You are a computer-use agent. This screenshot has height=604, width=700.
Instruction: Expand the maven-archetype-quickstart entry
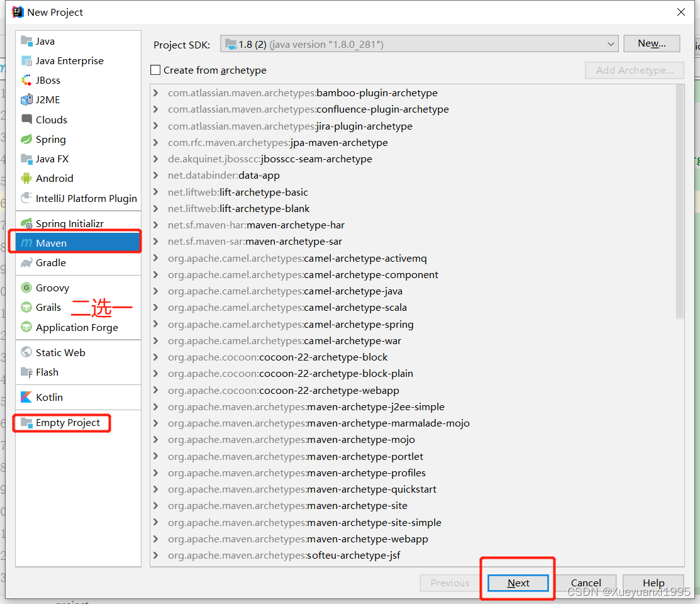click(x=155, y=489)
